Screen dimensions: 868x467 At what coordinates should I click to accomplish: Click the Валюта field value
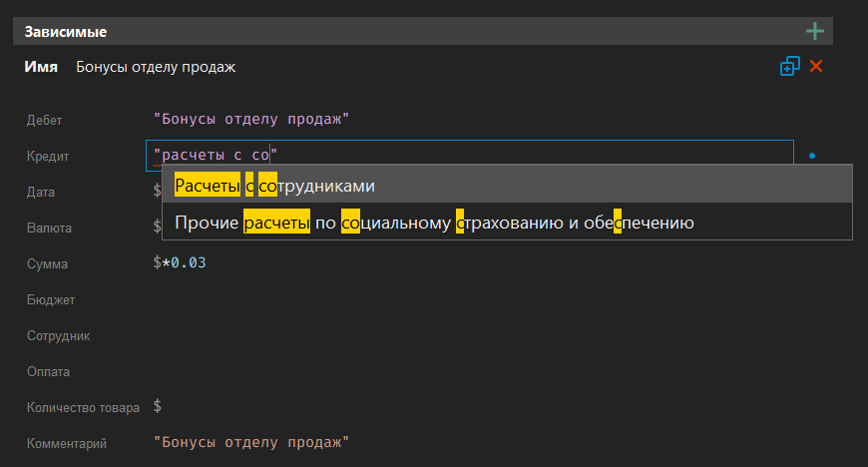(x=157, y=228)
